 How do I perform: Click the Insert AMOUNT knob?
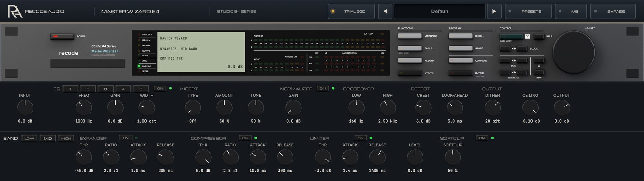[x=224, y=108]
